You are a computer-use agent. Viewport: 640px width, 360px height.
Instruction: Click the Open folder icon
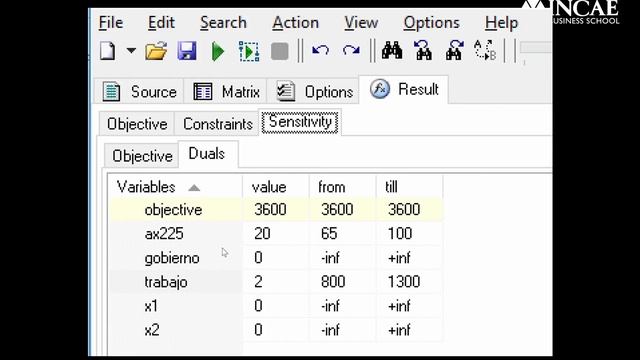point(156,51)
